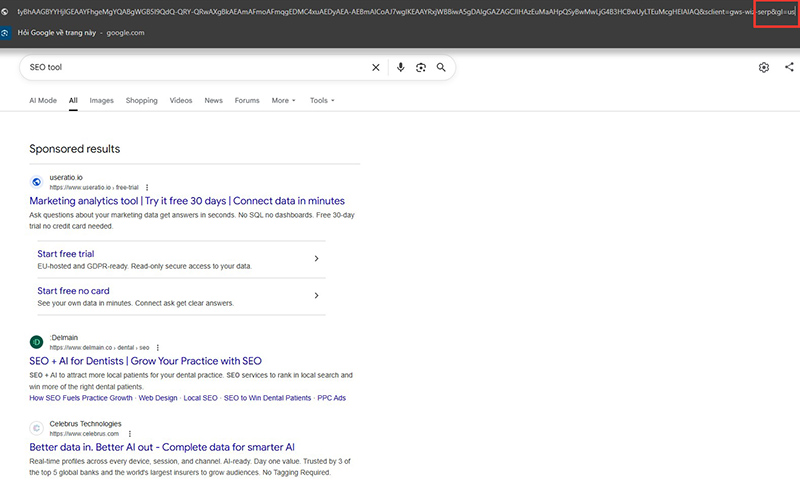Switch to the Images tab
800x484 pixels.
click(102, 100)
